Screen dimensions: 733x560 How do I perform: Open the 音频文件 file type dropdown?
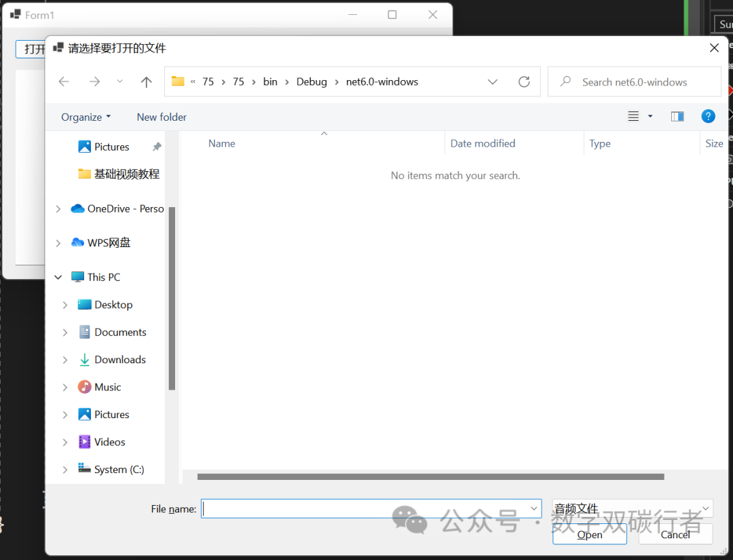coord(632,508)
